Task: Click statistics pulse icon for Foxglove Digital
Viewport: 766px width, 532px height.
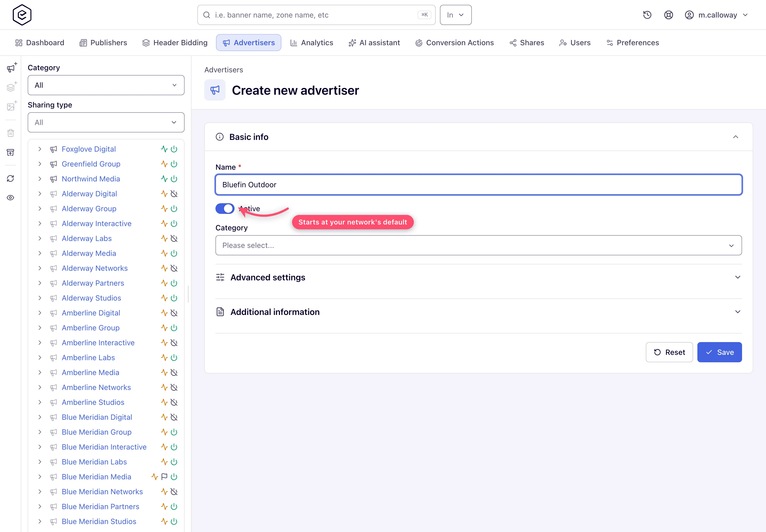Action: click(164, 149)
